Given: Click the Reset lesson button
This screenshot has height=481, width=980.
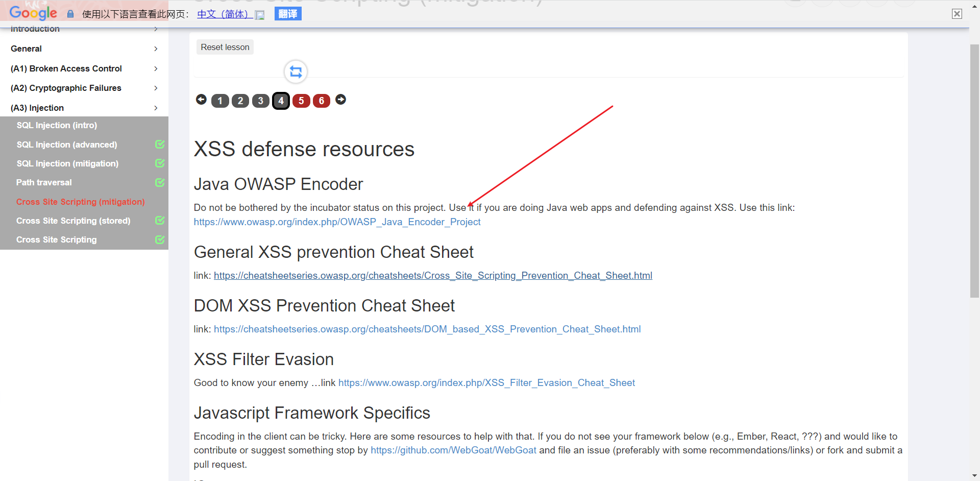Looking at the screenshot, I should pyautogui.click(x=225, y=47).
